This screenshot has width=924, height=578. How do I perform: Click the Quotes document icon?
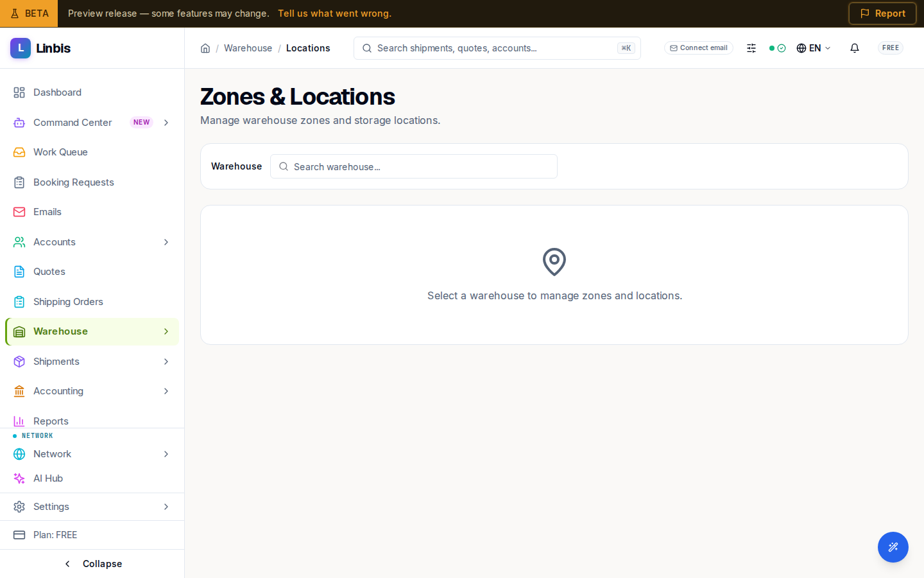pos(19,272)
